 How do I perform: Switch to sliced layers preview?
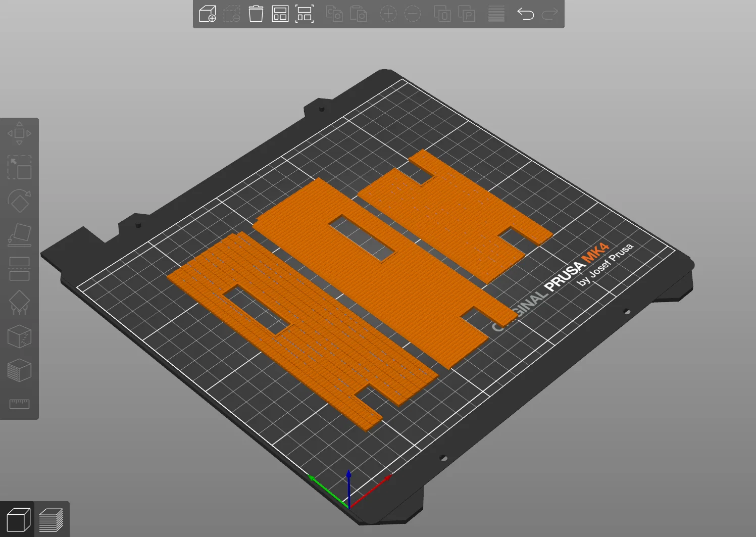point(51,520)
